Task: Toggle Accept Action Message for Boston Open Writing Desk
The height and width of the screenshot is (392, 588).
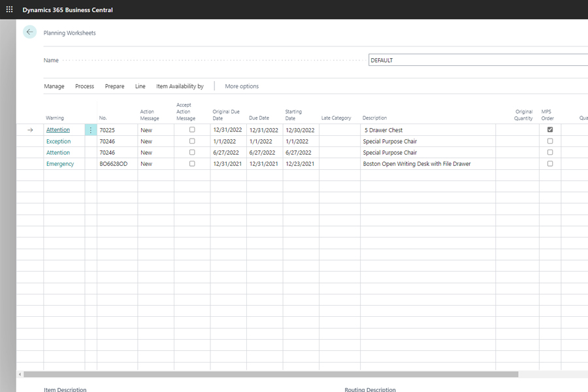Action: click(192, 163)
